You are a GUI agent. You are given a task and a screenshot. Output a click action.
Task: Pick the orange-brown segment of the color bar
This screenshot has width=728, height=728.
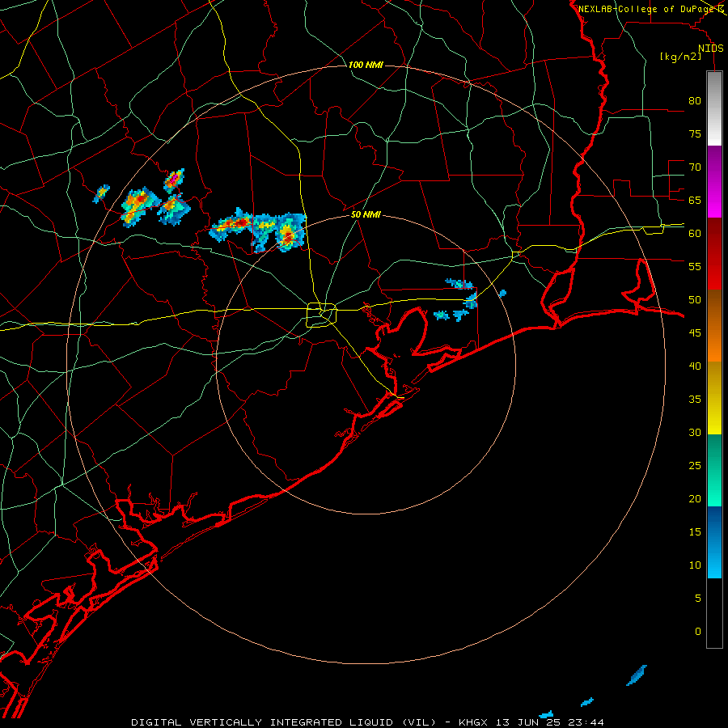point(714,326)
